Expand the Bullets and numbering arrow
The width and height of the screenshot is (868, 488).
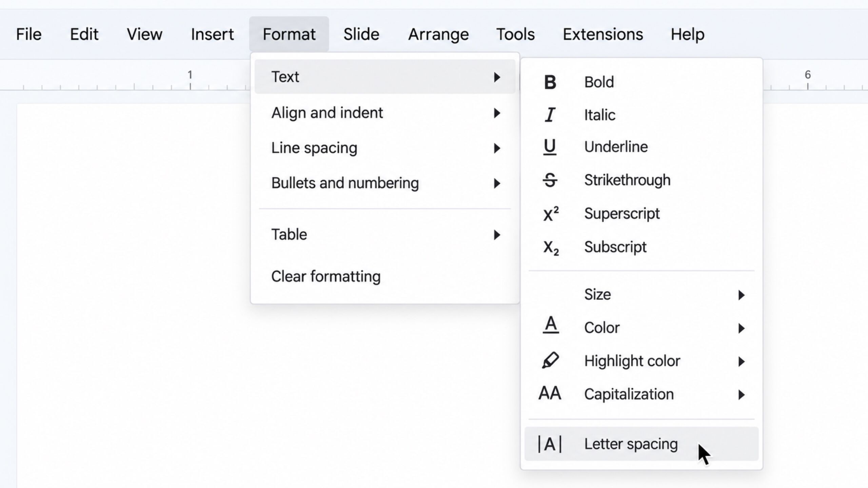pyautogui.click(x=497, y=184)
